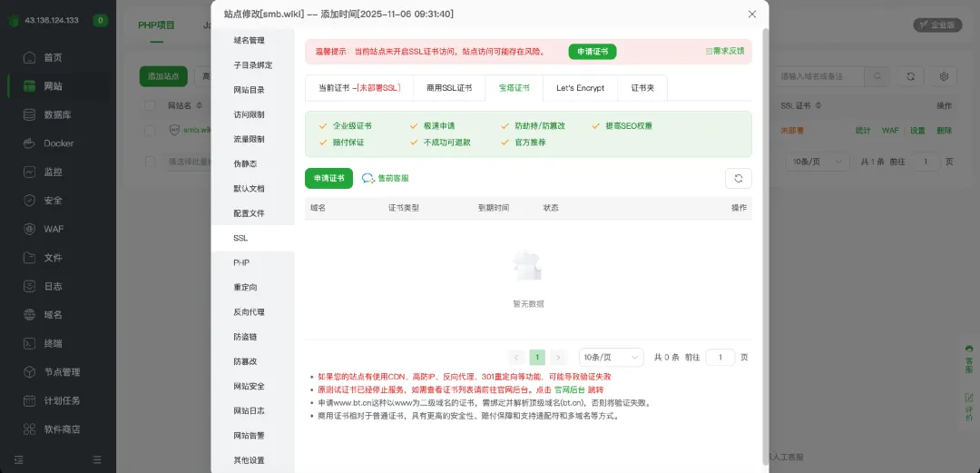The width and height of the screenshot is (980, 473).
Task: Switch to the Let's Encrypt tab
Action: pyautogui.click(x=580, y=88)
